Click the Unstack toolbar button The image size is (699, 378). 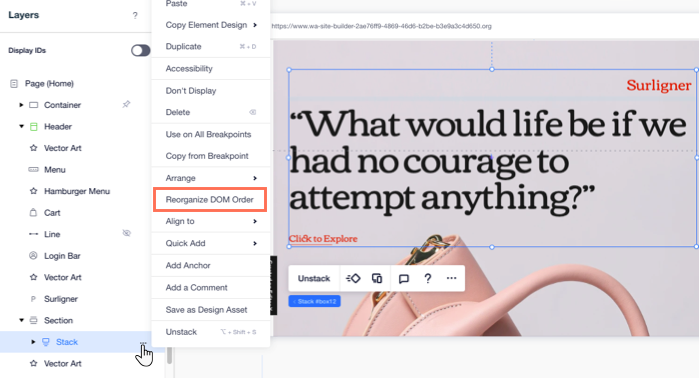click(x=314, y=279)
